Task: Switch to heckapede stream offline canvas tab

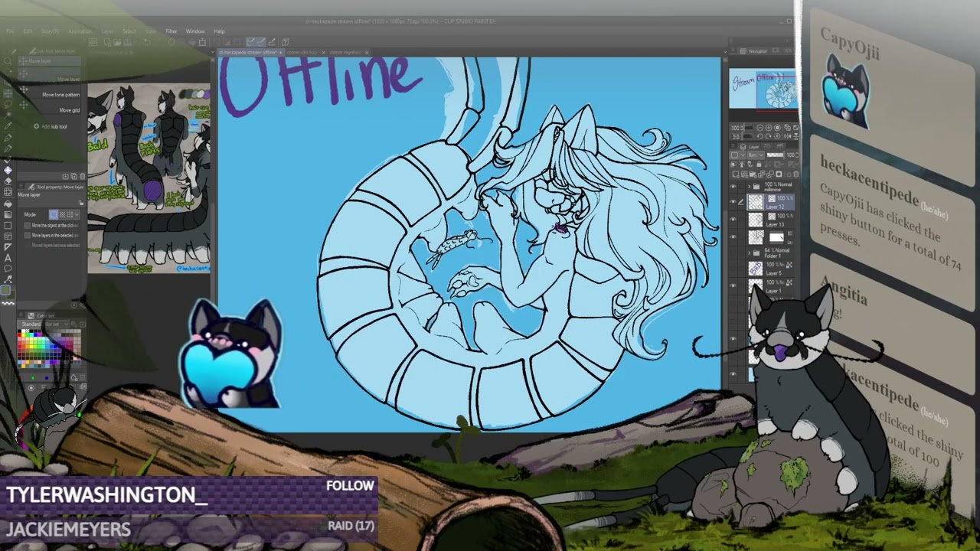Action: pyautogui.click(x=250, y=52)
